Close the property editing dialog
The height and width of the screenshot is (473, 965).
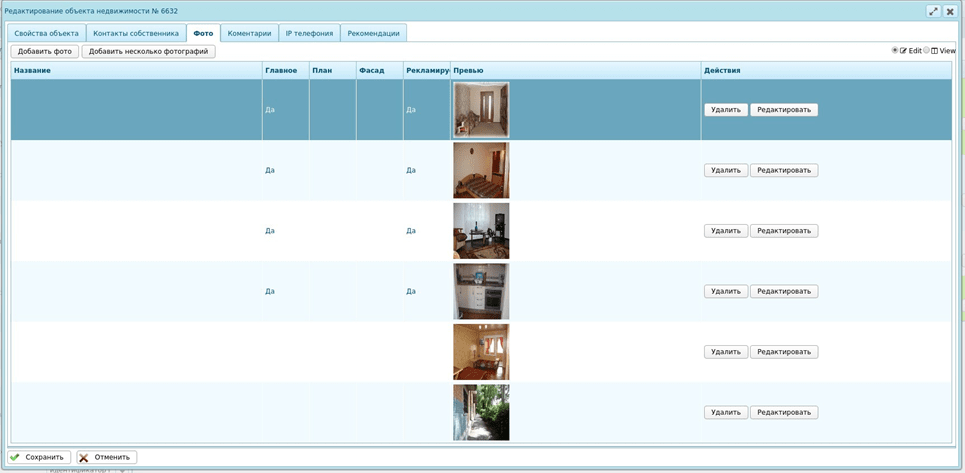click(x=950, y=11)
